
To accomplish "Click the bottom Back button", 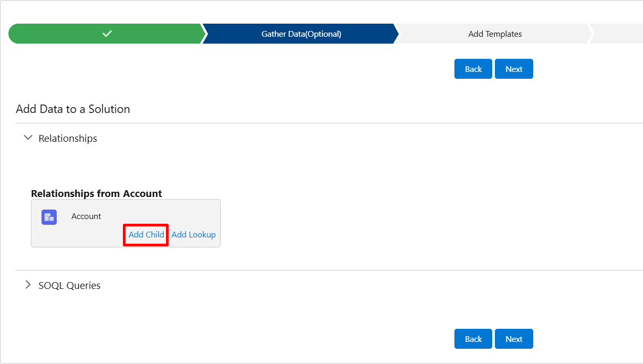I will click(x=473, y=339).
